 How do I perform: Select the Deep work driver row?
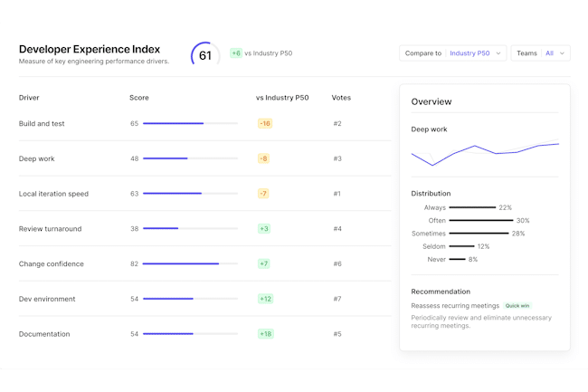[x=37, y=158]
